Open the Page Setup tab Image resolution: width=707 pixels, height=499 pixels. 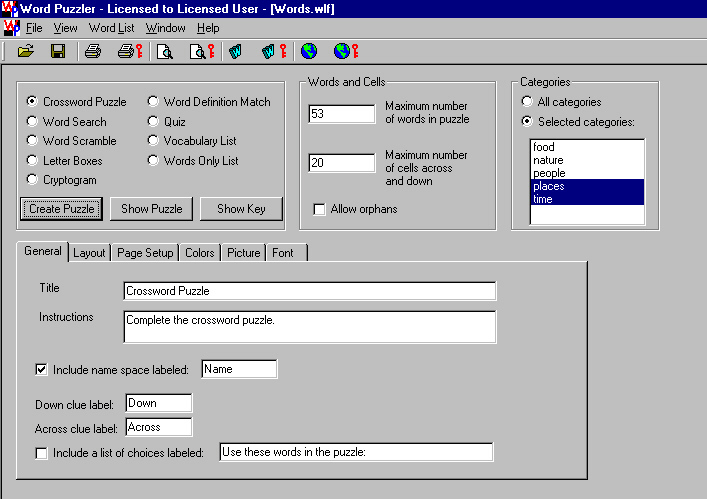145,253
